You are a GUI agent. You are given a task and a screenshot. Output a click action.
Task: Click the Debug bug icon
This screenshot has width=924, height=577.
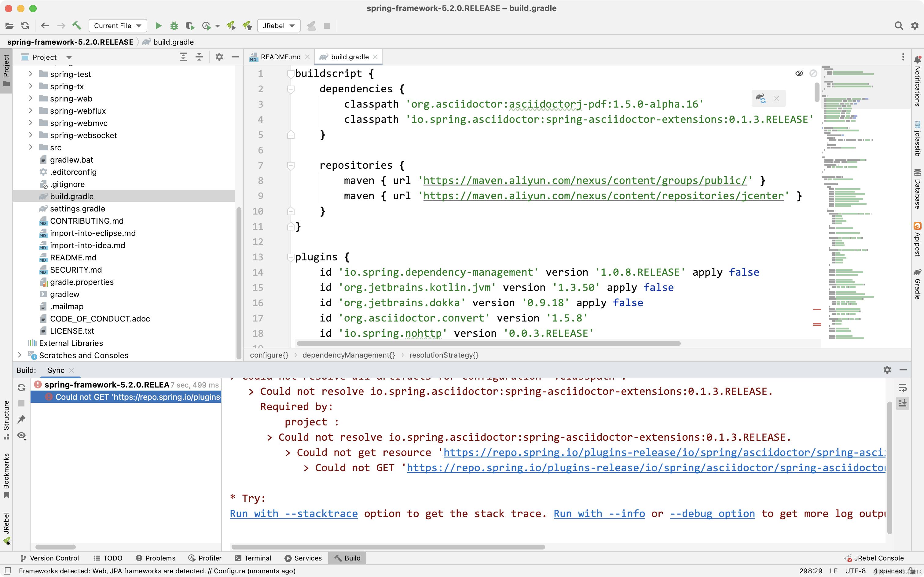(174, 26)
